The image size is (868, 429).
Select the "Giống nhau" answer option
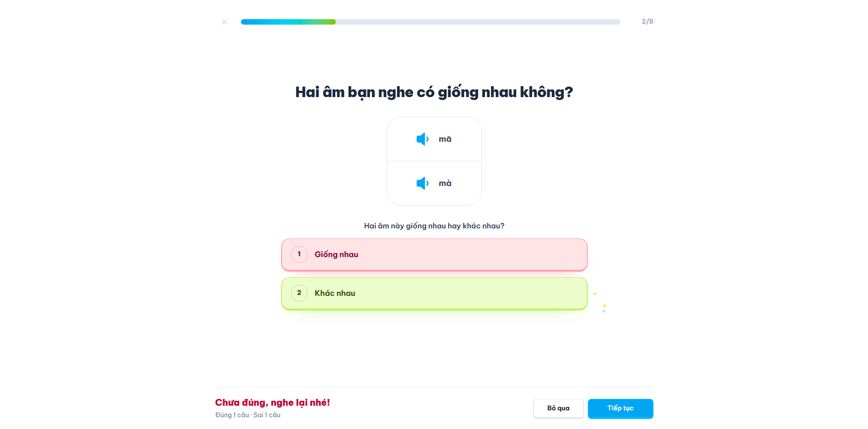[x=434, y=254]
